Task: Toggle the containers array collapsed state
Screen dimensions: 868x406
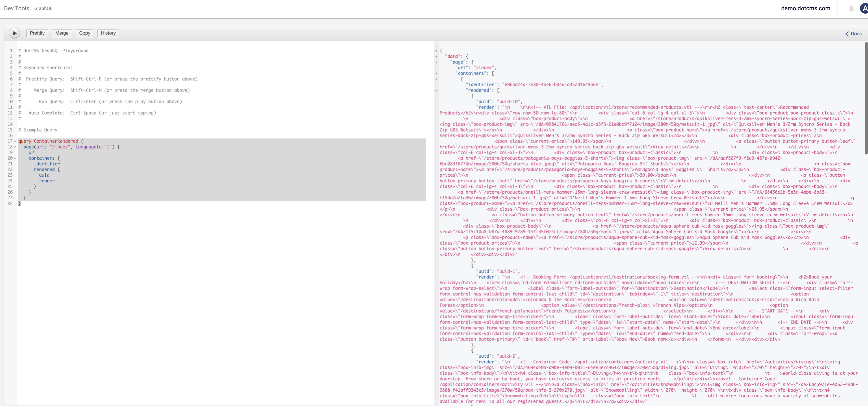Action: [x=437, y=74]
